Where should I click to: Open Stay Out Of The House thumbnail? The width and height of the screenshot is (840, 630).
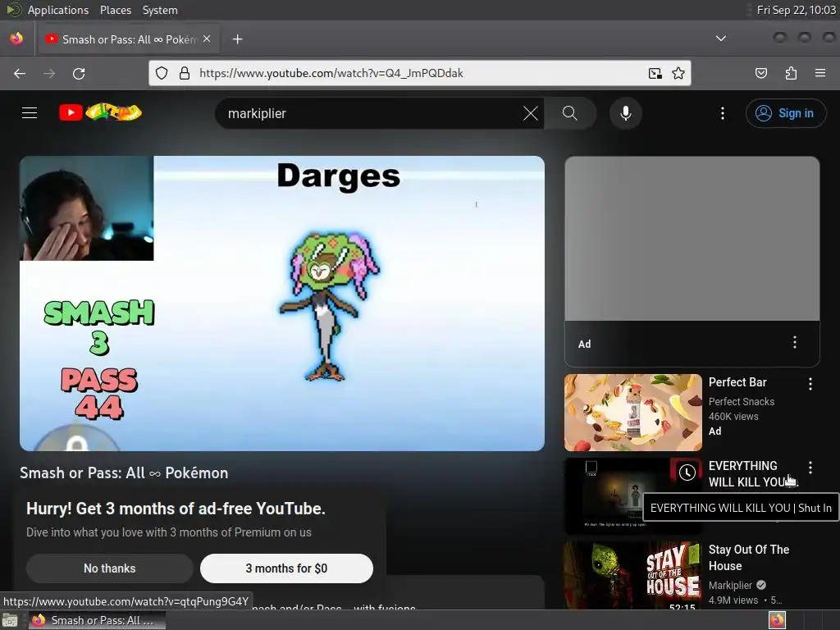(632, 575)
